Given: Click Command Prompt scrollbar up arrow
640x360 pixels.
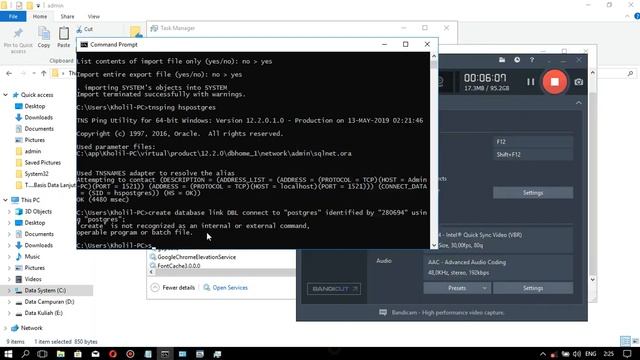Looking at the screenshot, I should click(434, 56).
